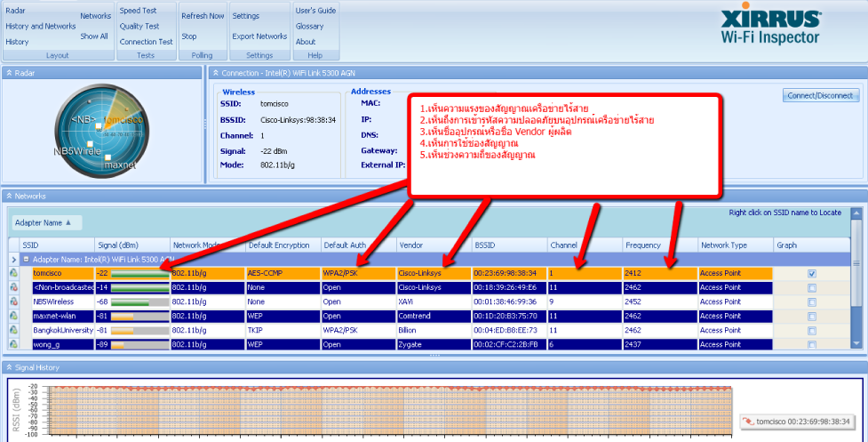Collapse the Signal History panel
The width and height of the screenshot is (868, 442).
(x=9, y=367)
